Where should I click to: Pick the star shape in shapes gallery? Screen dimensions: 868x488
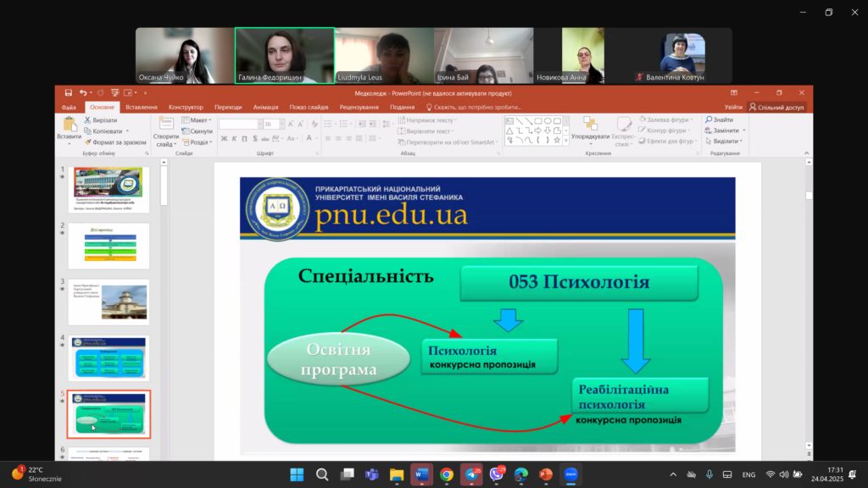click(557, 140)
